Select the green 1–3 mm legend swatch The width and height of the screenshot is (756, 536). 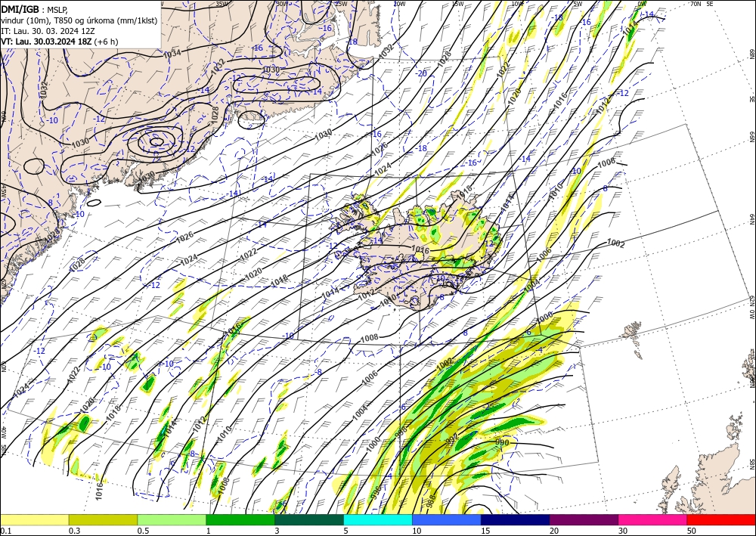pyautogui.click(x=240, y=519)
